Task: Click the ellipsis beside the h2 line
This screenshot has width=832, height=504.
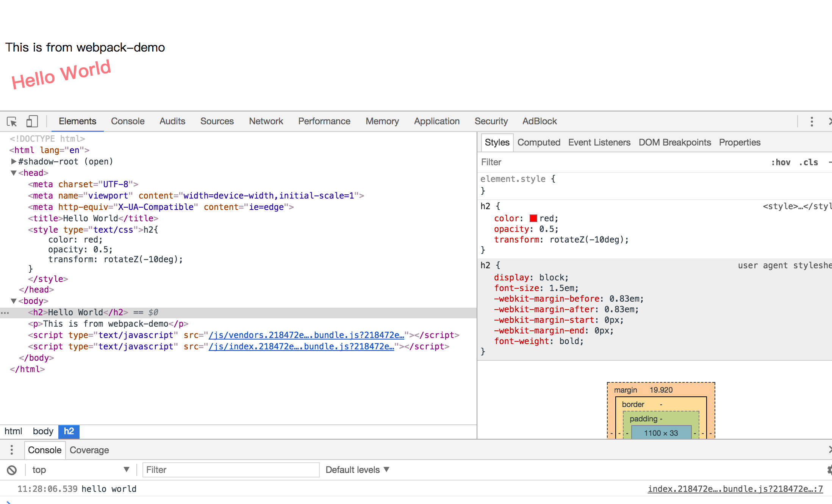Action: pos(5,313)
